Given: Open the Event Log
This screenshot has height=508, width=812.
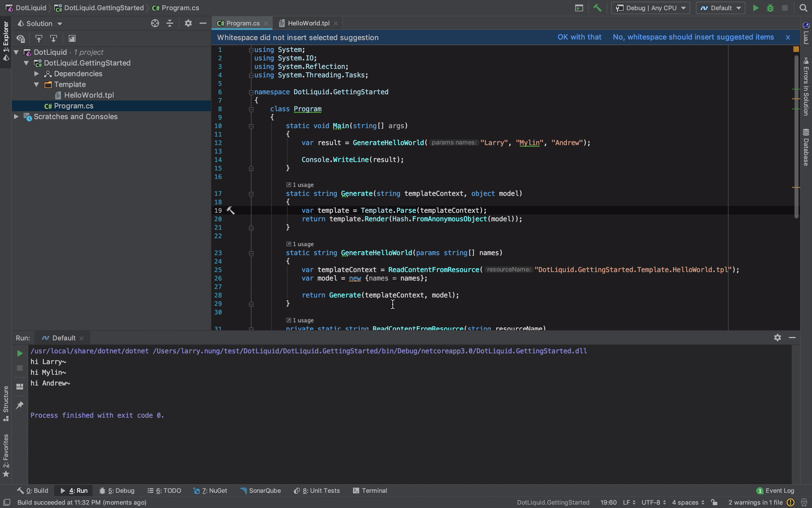Looking at the screenshot, I should 775,491.
